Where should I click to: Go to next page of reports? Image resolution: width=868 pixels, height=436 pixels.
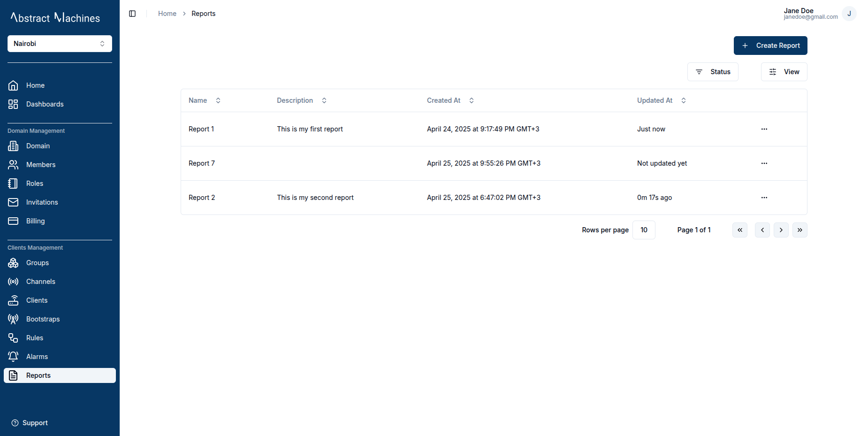[781, 230]
